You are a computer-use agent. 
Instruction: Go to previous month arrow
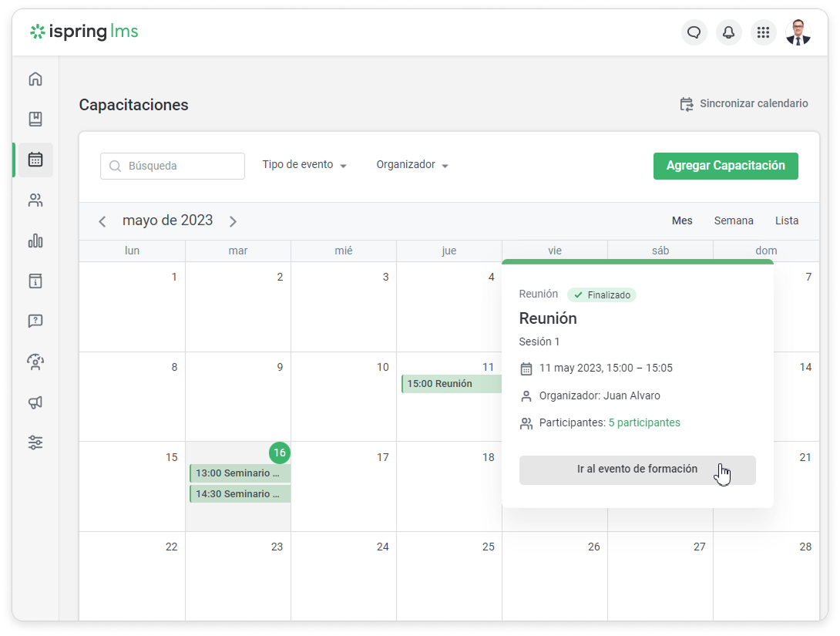point(102,221)
